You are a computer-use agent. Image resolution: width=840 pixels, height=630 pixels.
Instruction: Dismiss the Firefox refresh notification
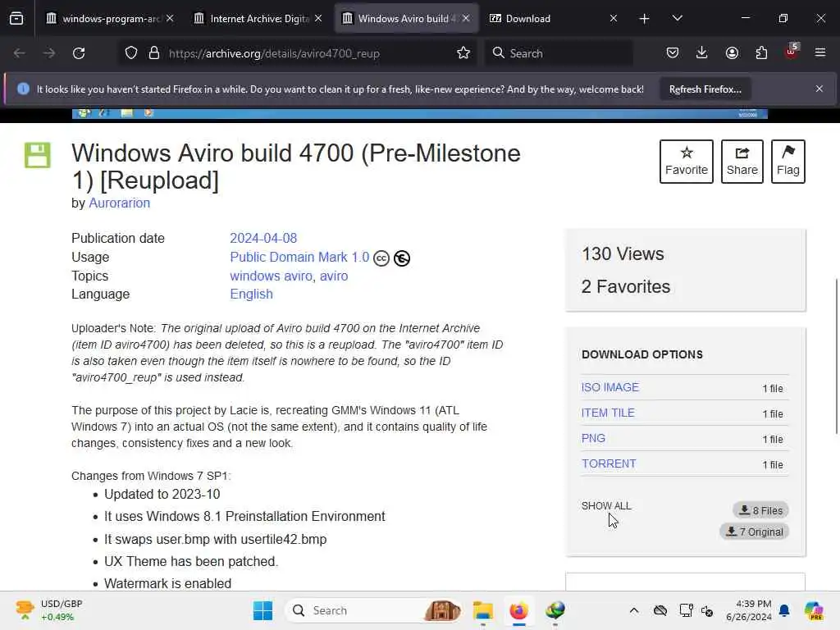point(819,89)
